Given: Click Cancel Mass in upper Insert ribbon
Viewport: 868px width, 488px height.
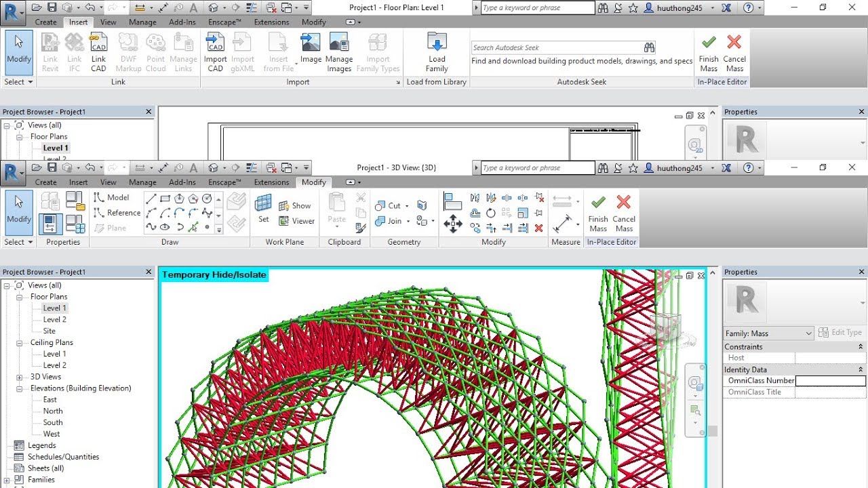Looking at the screenshot, I should [734, 53].
